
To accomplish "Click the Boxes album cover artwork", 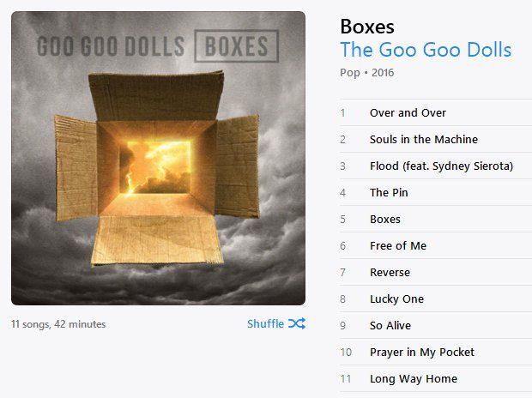I will tap(158, 158).
